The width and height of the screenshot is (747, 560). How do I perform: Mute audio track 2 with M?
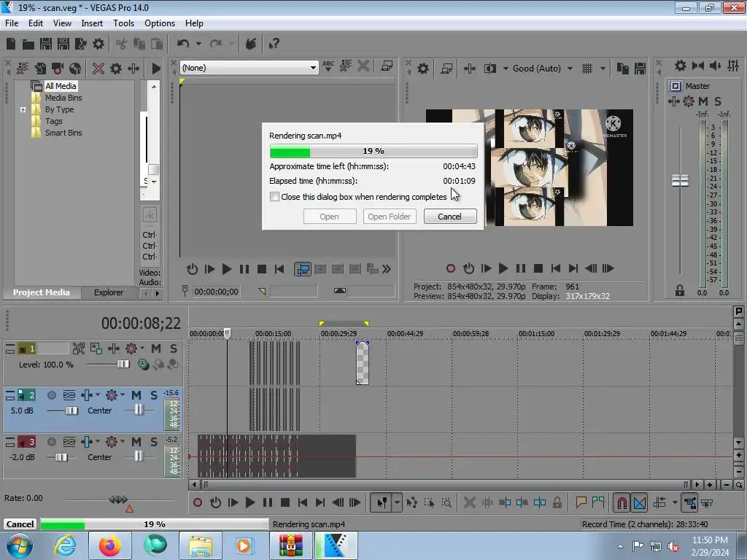tap(136, 395)
